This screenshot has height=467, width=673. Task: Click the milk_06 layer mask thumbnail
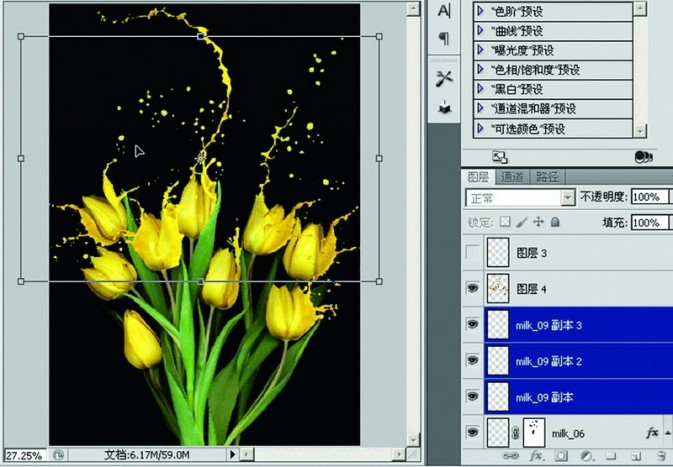click(x=534, y=433)
